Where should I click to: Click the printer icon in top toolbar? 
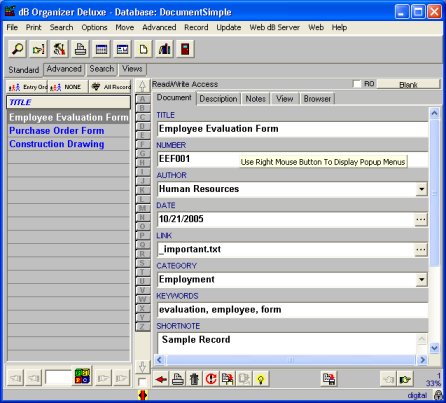pos(80,49)
